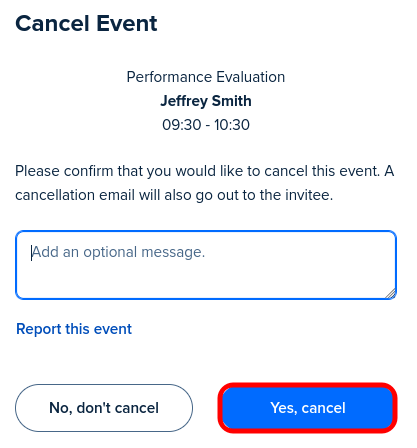Viewport: 417px width, 448px height.
Task: Click the word 'invitee' in the confirmation text
Action: (x=309, y=195)
